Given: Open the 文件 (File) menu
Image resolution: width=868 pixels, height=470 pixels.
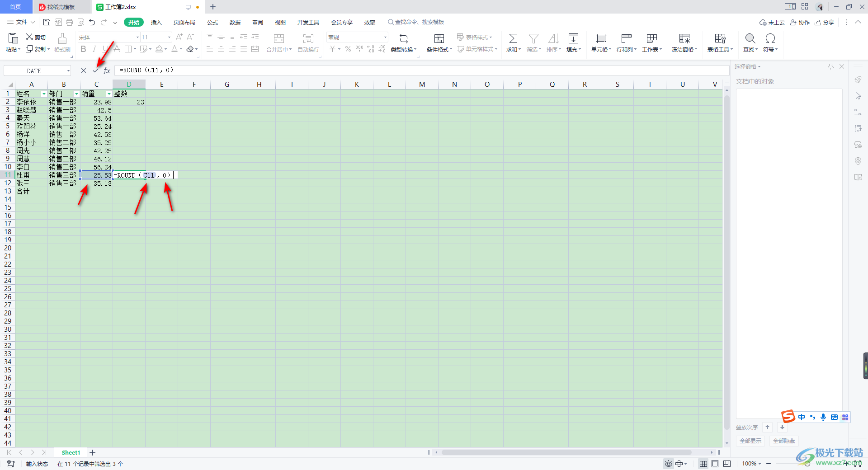Looking at the screenshot, I should (x=21, y=22).
